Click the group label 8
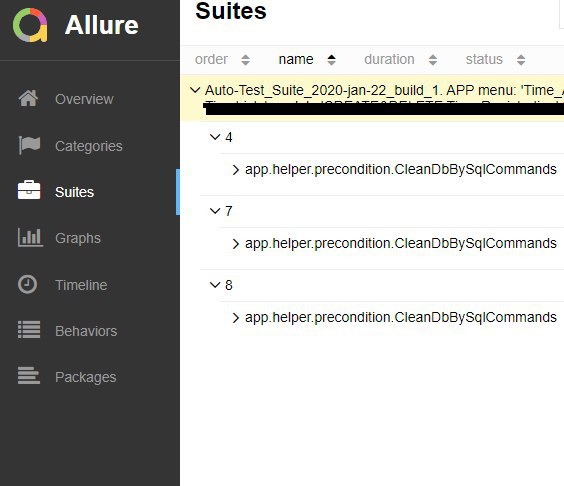Image resolution: width=564 pixels, height=486 pixels. tap(229, 285)
